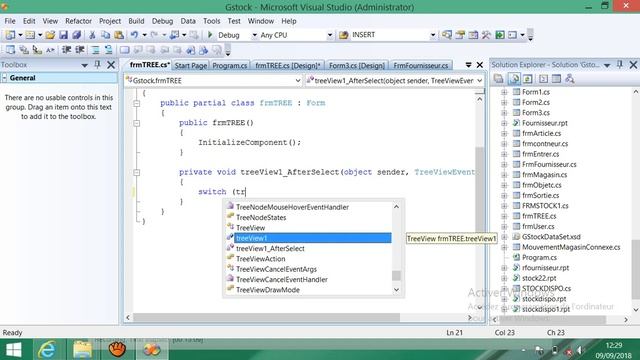Open the Solution Explorer toolbar icon
This screenshot has width=640, height=360.
[x=447, y=35]
